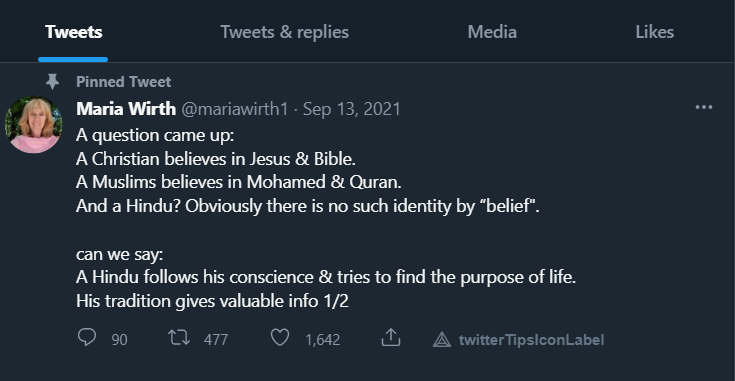Image resolution: width=735 pixels, height=381 pixels.
Task: Open the three-dot more options menu
Action: point(704,107)
